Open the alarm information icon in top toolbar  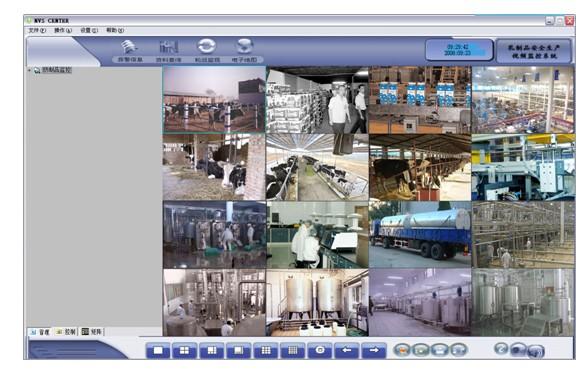tap(129, 51)
